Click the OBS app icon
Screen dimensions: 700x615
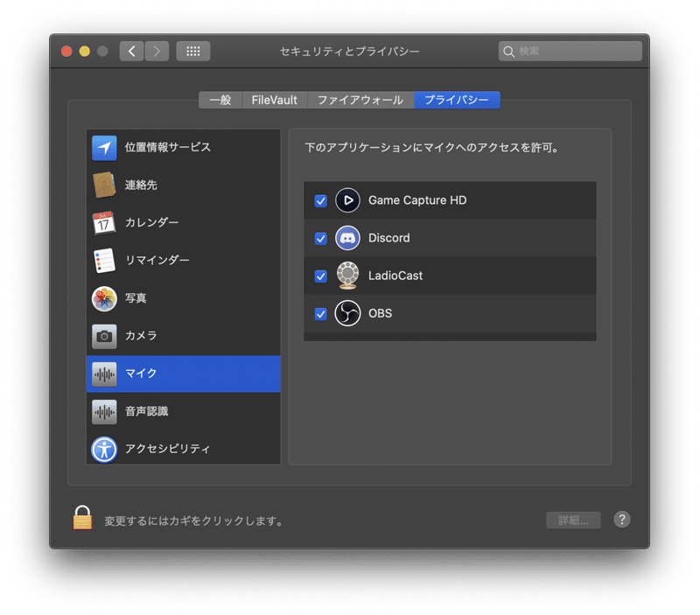tap(347, 313)
